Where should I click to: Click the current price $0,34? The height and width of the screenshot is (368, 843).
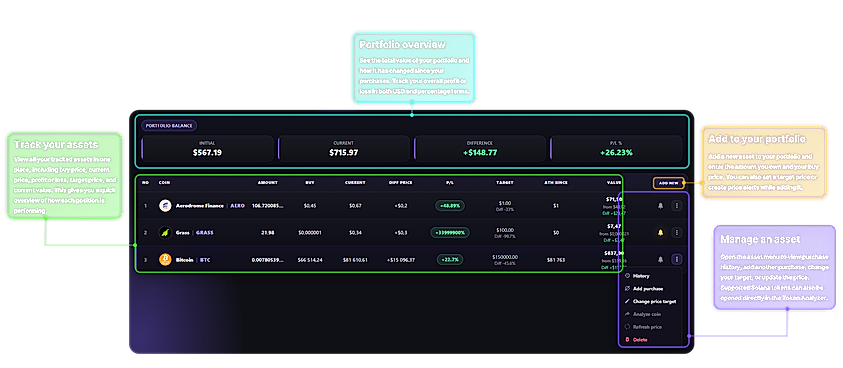[355, 233]
